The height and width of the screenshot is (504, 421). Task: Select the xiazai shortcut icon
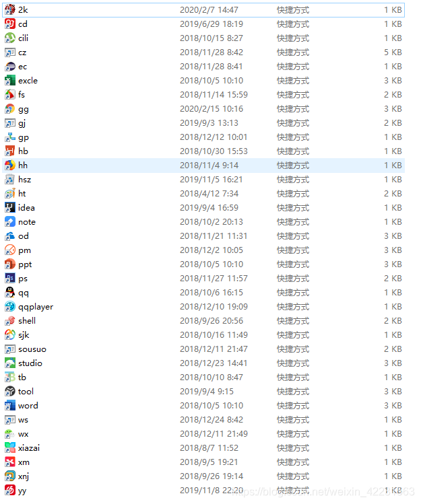pos(10,448)
